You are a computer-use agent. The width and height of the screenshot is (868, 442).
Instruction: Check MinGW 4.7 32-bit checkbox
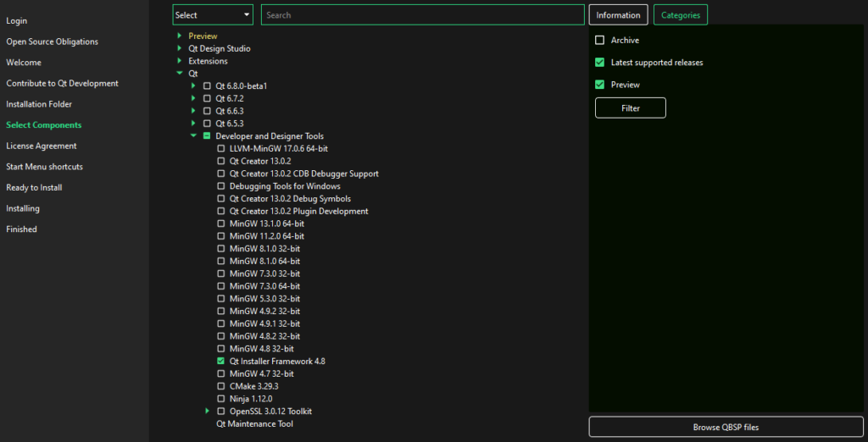(x=221, y=373)
